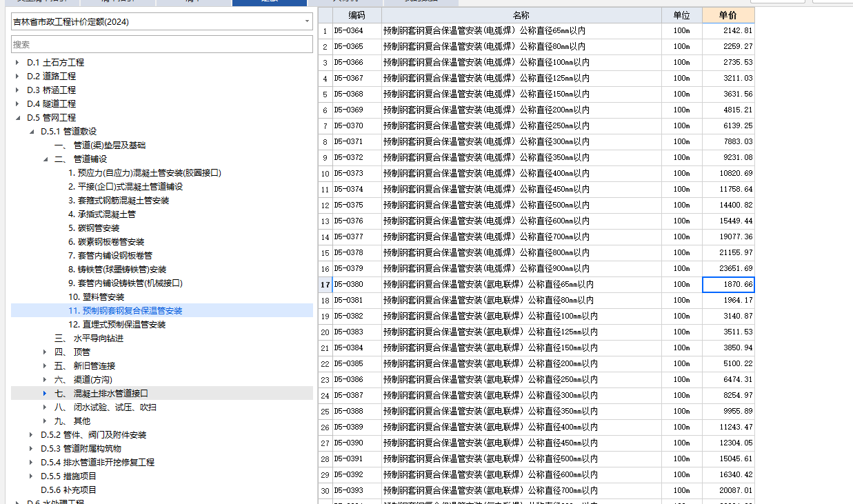The image size is (853, 504).
Task: Click price cell 6139.25
Action: (728, 126)
